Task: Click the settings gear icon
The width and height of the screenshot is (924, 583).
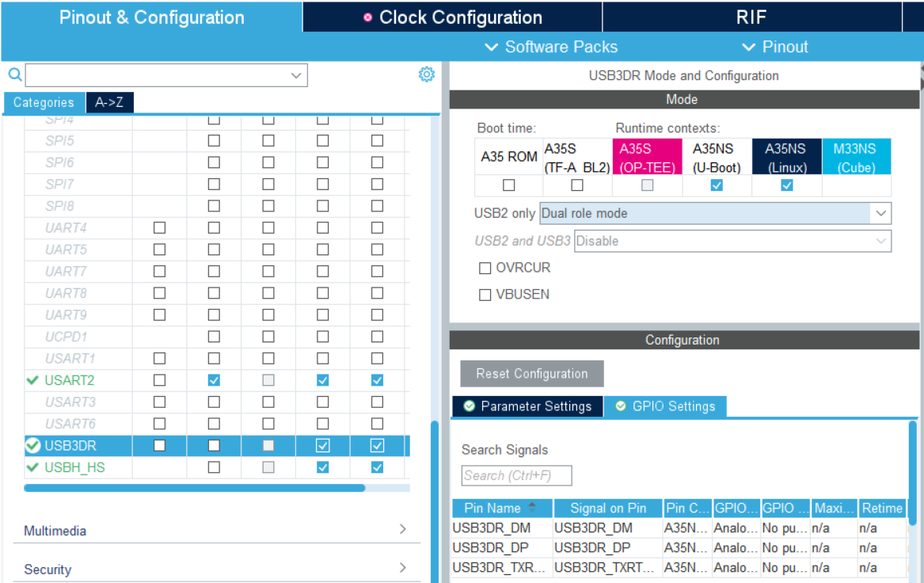Action: point(427,74)
